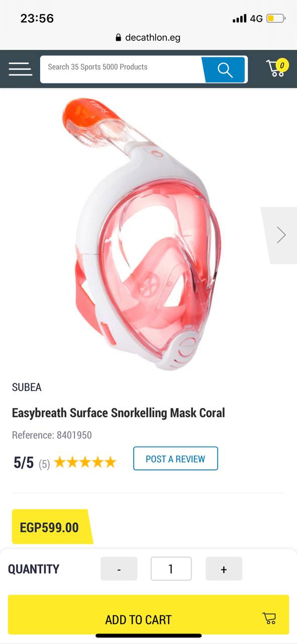
Task: Open the hamburger navigation menu
Action: tap(20, 69)
